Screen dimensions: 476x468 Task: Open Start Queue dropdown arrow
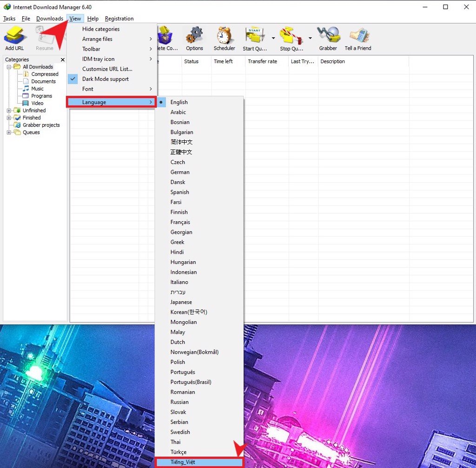(273, 38)
